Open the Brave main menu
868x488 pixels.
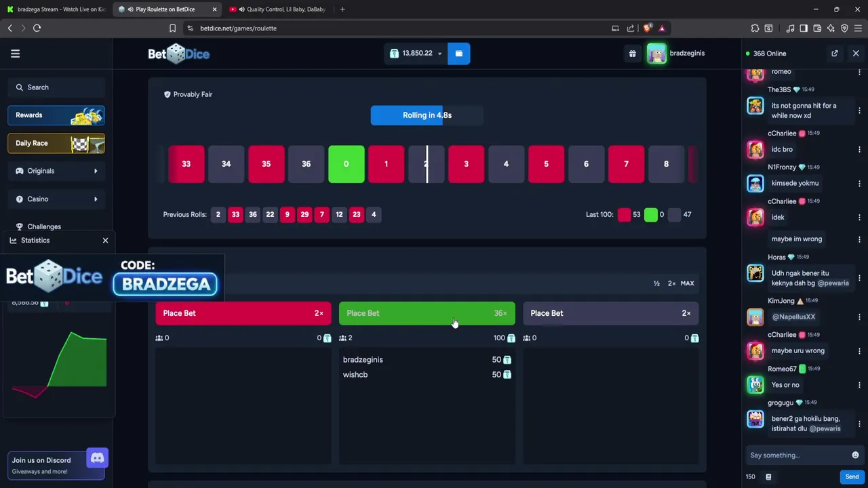pos(858,28)
